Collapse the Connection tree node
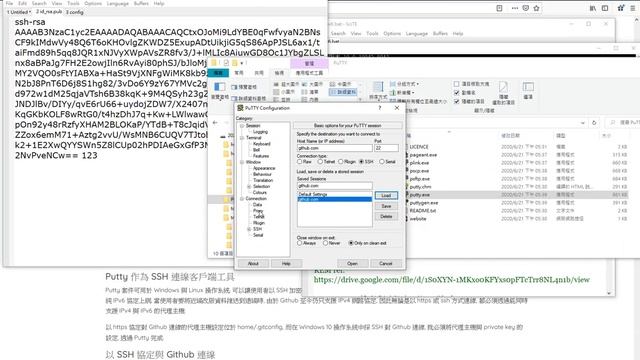Image resolution: width=640 pixels, height=360 pixels. point(242,199)
